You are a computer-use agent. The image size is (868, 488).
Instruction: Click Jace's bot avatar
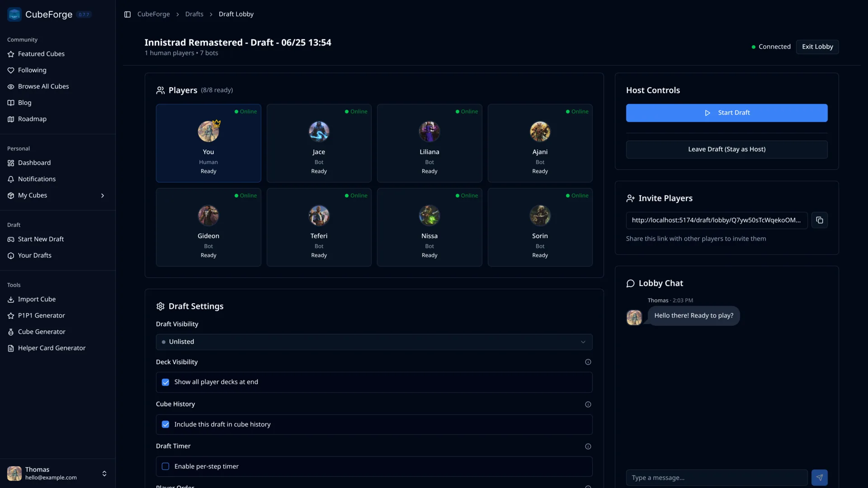point(319,131)
